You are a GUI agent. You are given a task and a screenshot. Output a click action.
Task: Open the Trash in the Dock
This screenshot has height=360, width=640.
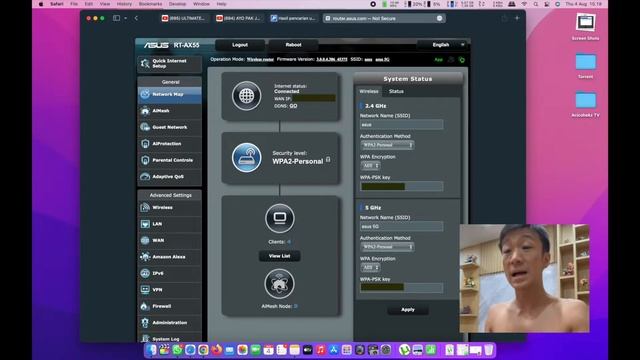(489, 350)
